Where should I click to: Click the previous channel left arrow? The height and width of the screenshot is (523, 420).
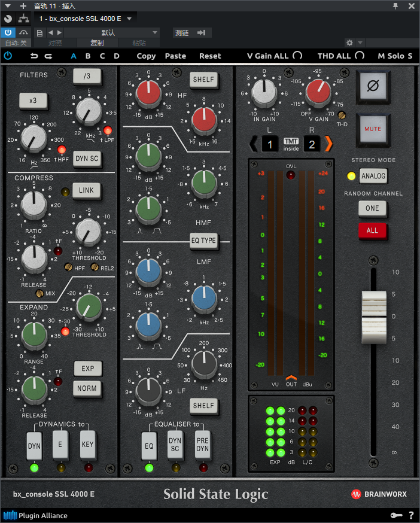click(254, 144)
